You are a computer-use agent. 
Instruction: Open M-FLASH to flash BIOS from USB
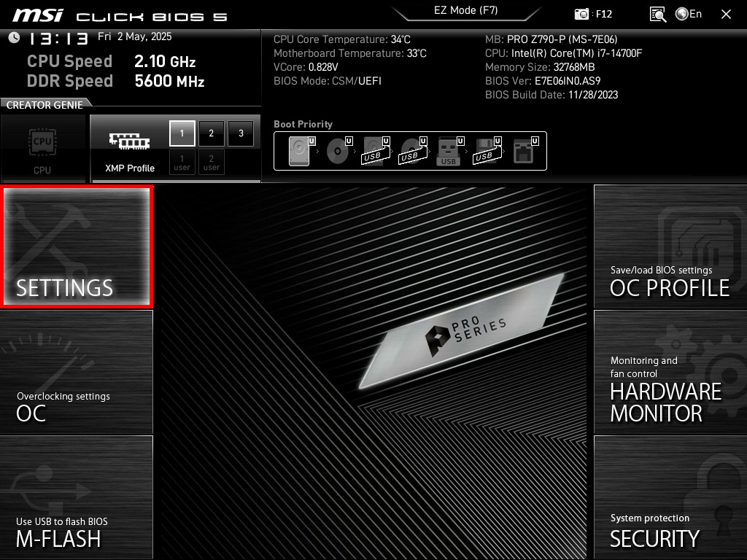pos(76,497)
